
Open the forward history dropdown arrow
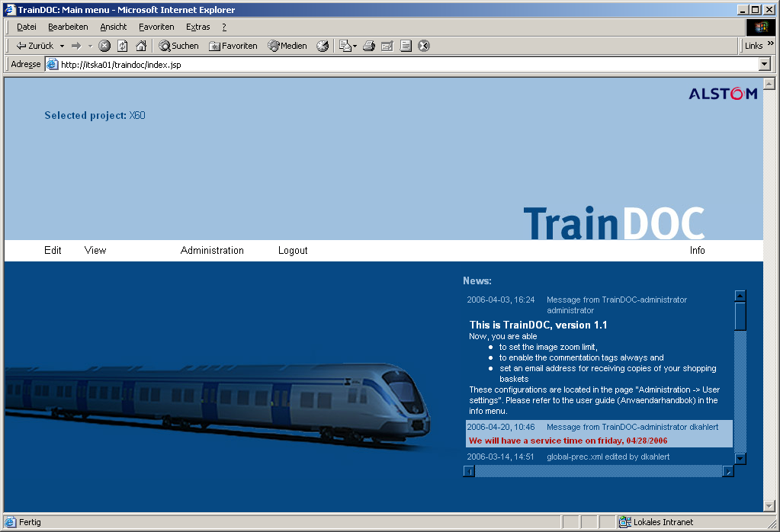tap(90, 46)
